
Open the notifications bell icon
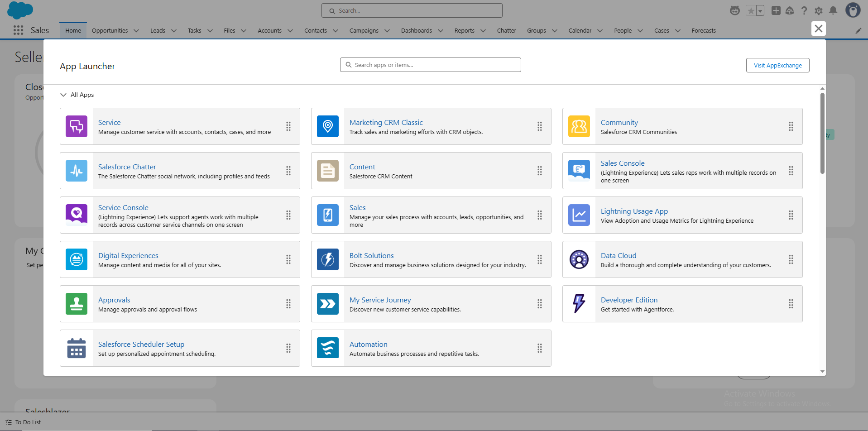pyautogui.click(x=833, y=10)
